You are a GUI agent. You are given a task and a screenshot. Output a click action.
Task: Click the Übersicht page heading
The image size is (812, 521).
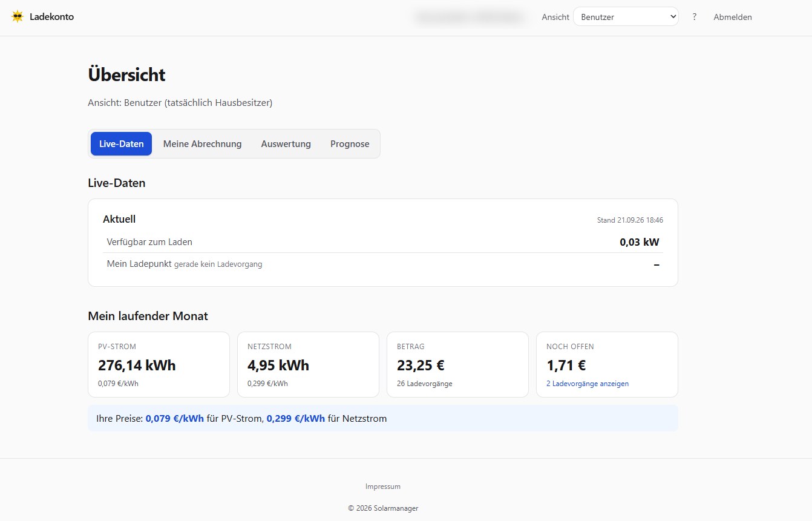[126, 75]
